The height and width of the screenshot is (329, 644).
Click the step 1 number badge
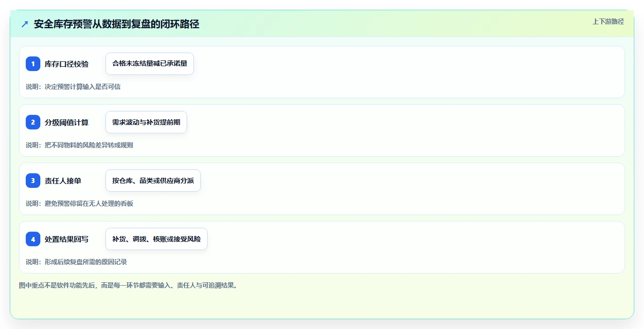(33, 64)
